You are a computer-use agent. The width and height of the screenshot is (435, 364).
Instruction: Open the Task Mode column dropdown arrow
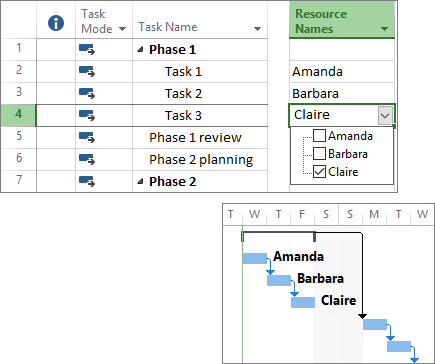pos(122,29)
